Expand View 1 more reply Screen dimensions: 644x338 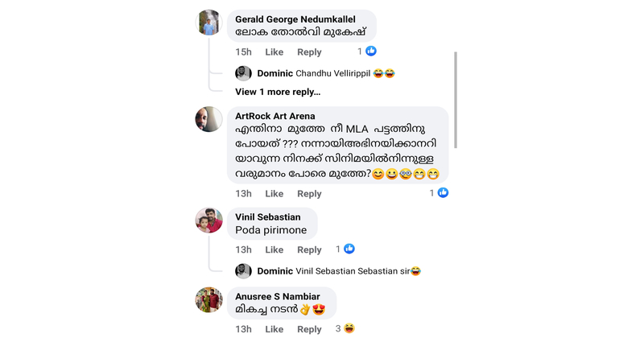278,92
